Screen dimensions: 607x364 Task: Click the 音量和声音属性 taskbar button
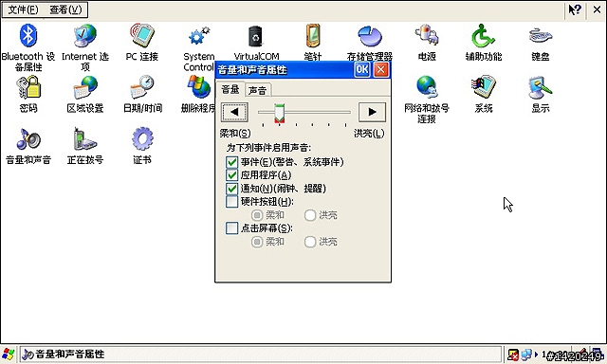click(x=261, y=354)
